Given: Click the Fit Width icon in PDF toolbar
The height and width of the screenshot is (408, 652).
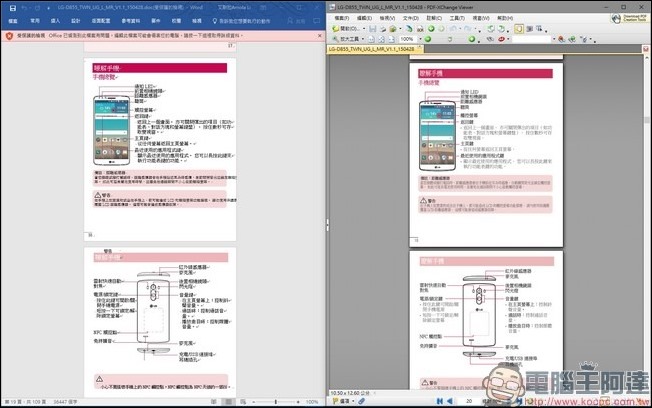Looking at the screenshot, I should pyautogui.click(x=391, y=39).
